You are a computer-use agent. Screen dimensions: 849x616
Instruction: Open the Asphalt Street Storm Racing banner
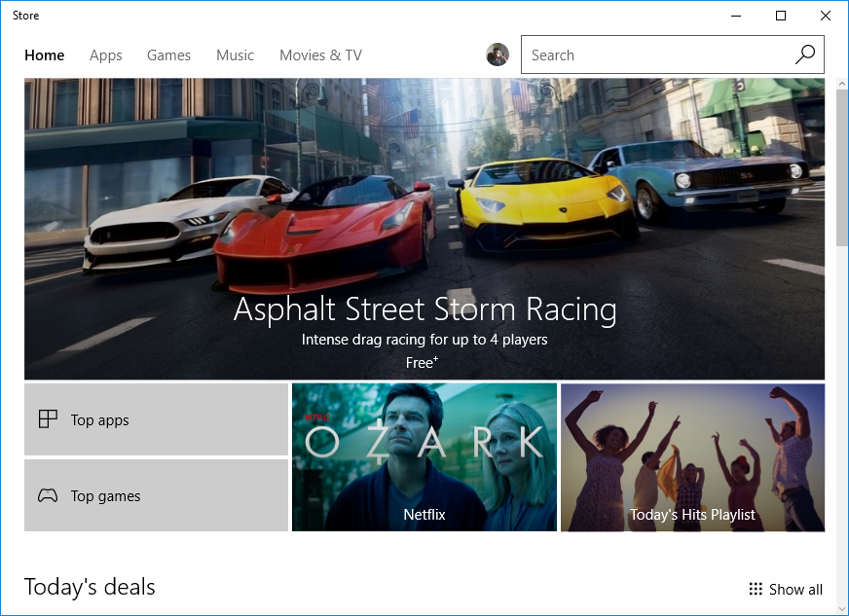pyautogui.click(x=424, y=229)
